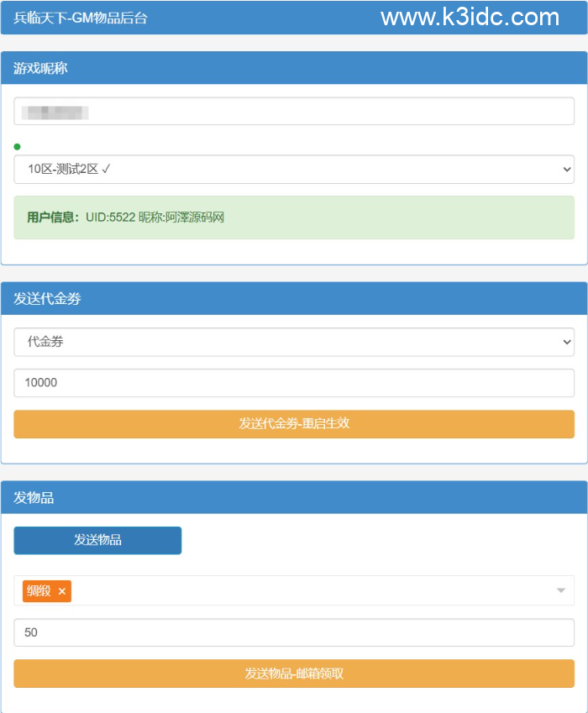Click the bold 用户信息 label
The width and height of the screenshot is (588, 713).
(53, 218)
